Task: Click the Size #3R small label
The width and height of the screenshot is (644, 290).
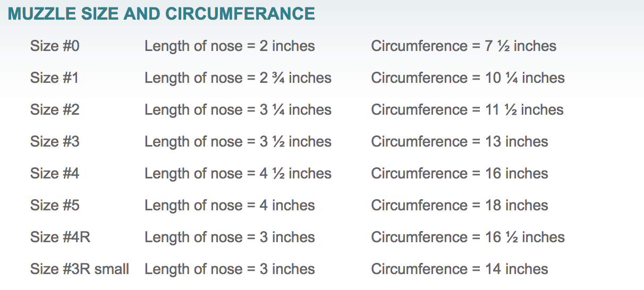Action: (80, 269)
